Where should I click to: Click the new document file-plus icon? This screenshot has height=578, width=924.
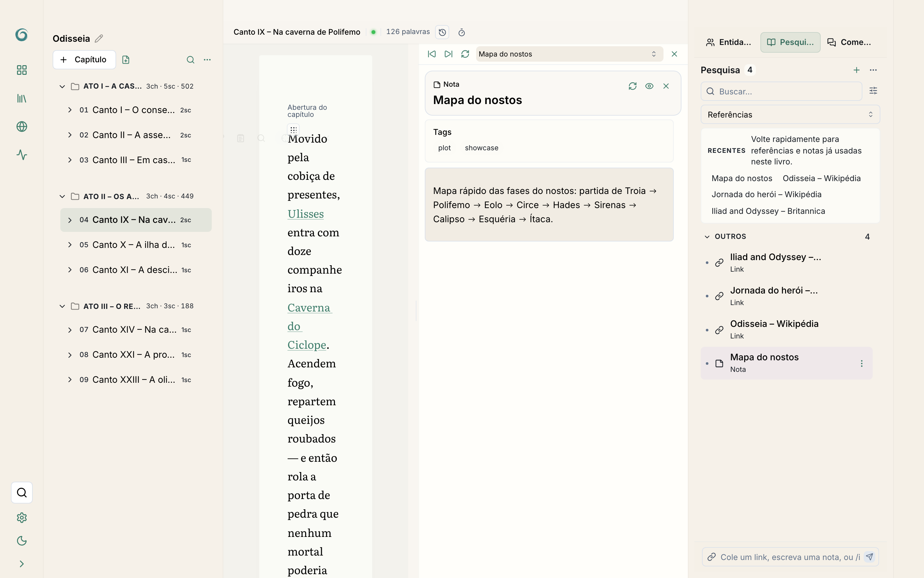coord(126,60)
